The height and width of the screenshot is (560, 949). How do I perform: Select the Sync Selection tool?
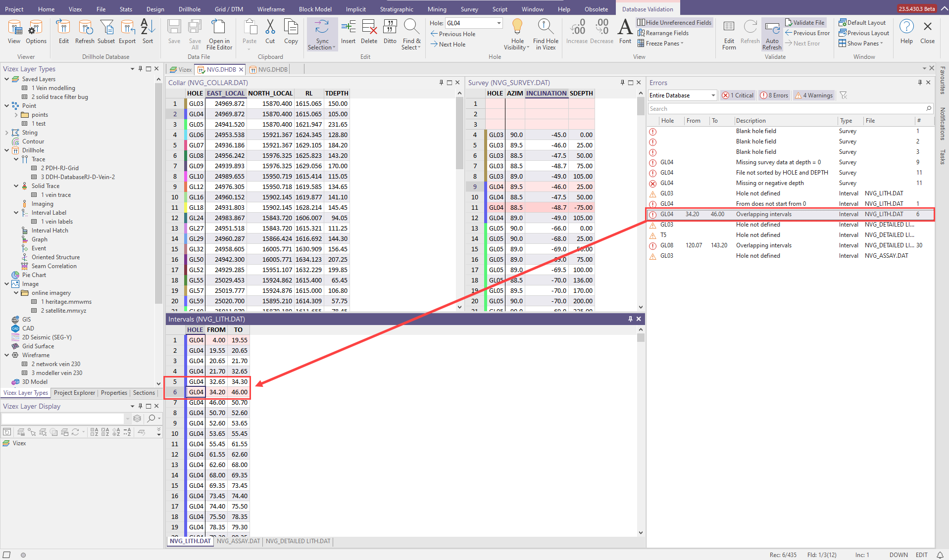(322, 34)
